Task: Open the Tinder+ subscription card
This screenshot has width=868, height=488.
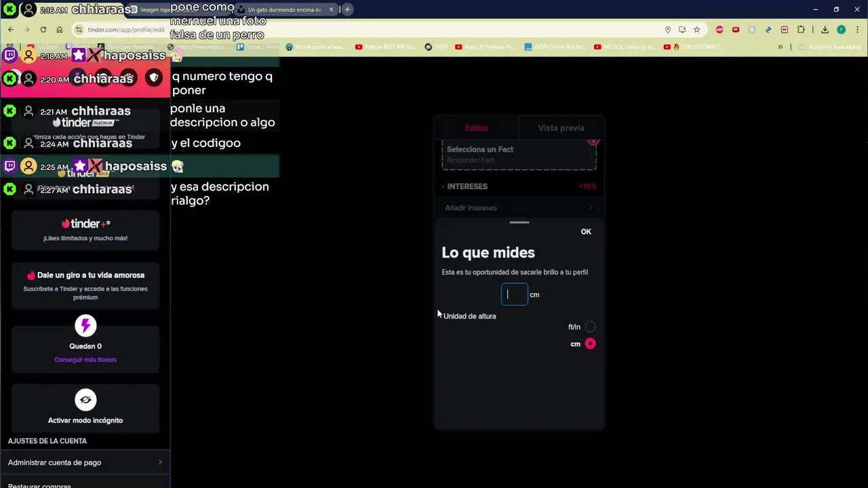Action: 85,230
